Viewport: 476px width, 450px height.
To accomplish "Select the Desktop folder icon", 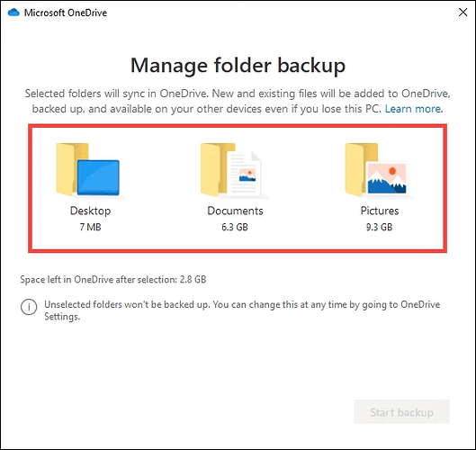I will coord(88,169).
